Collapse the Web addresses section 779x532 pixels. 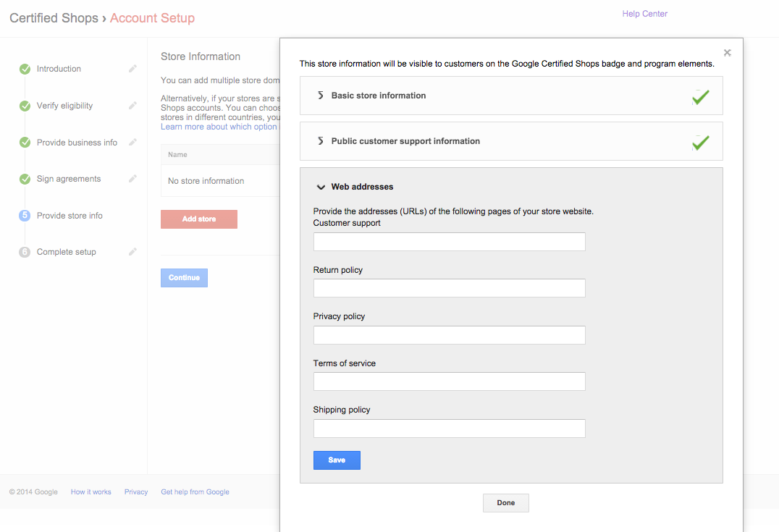click(321, 187)
